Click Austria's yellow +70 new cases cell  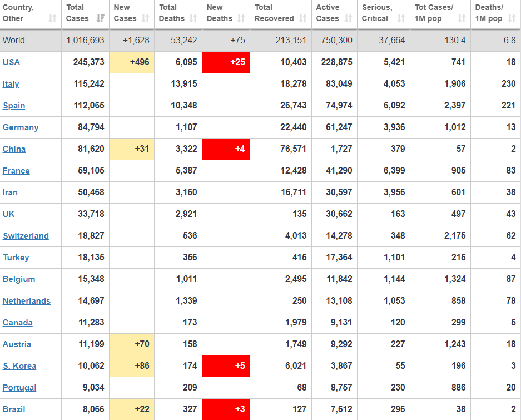click(132, 344)
